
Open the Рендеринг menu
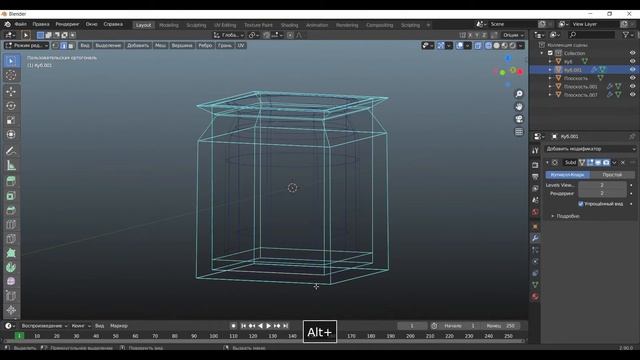click(x=67, y=24)
